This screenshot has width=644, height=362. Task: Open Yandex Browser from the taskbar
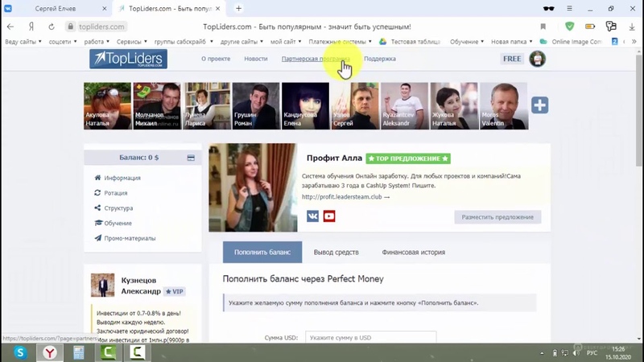tap(50, 352)
